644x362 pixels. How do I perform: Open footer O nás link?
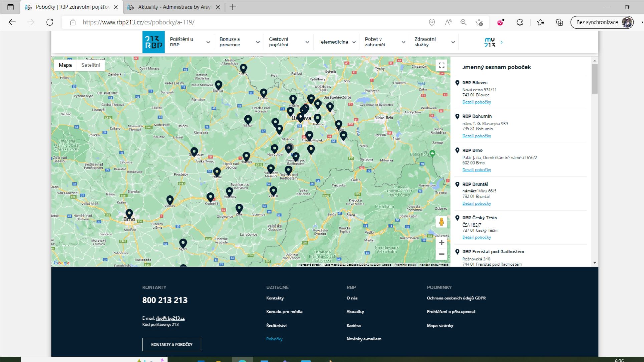[352, 298]
